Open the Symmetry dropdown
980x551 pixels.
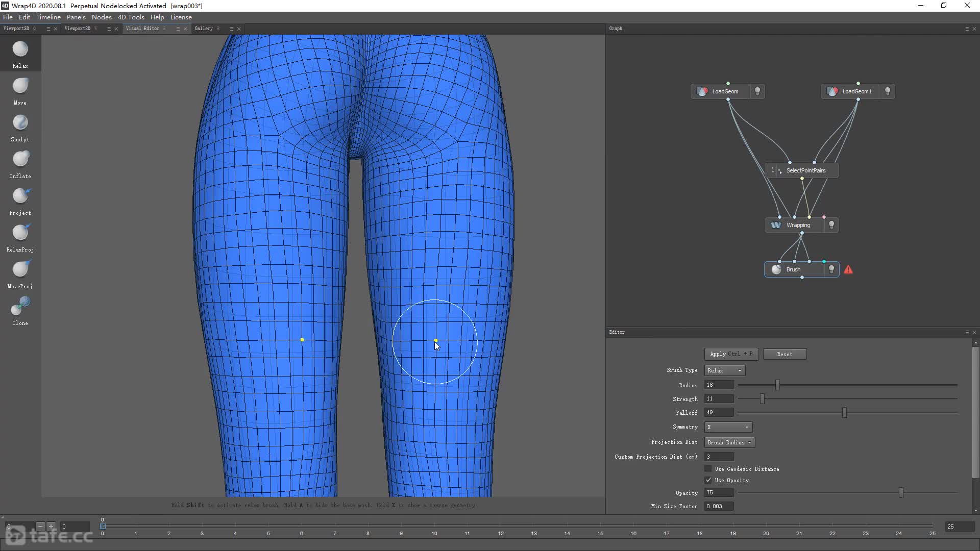pyautogui.click(x=728, y=427)
